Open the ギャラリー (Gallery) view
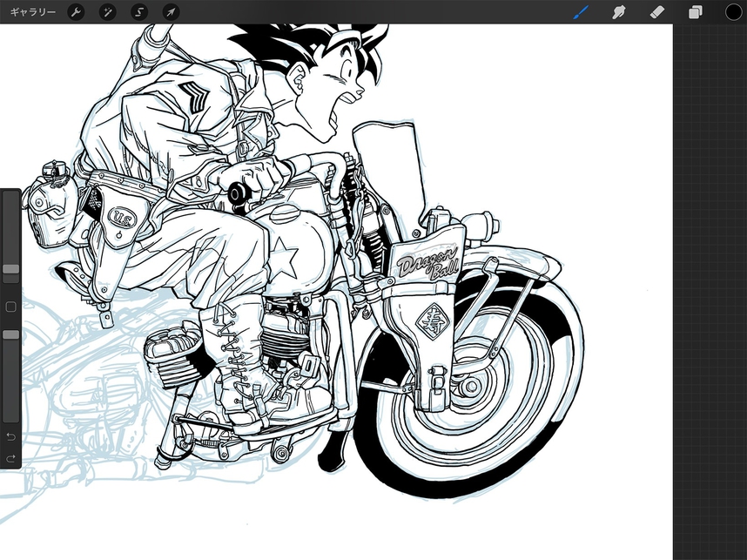This screenshot has width=747, height=560. [x=32, y=12]
